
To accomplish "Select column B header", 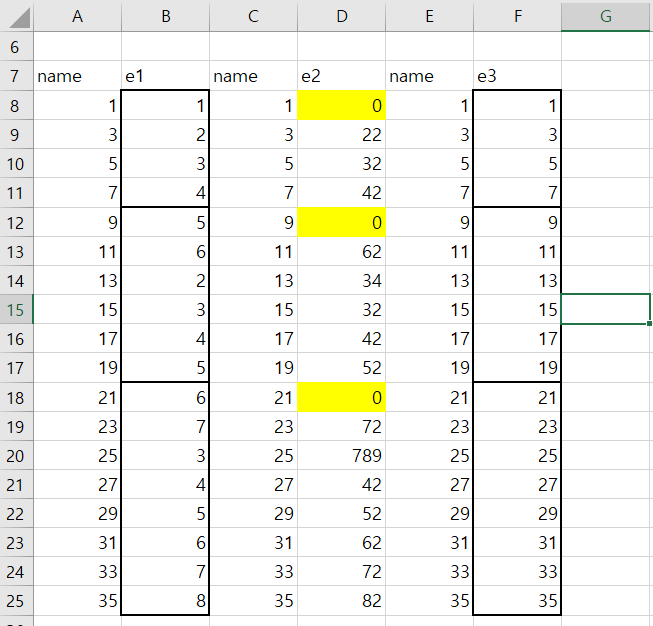I will tap(165, 16).
